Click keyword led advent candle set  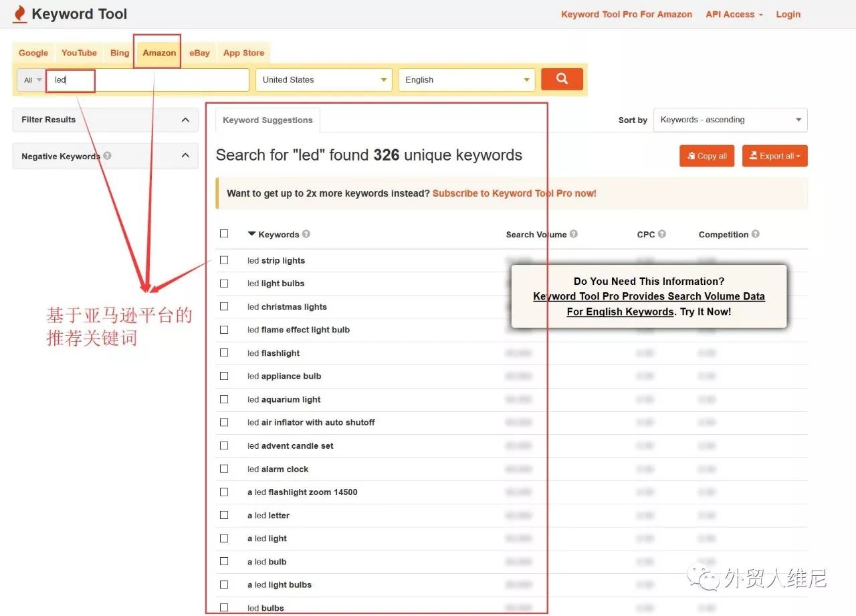point(290,446)
